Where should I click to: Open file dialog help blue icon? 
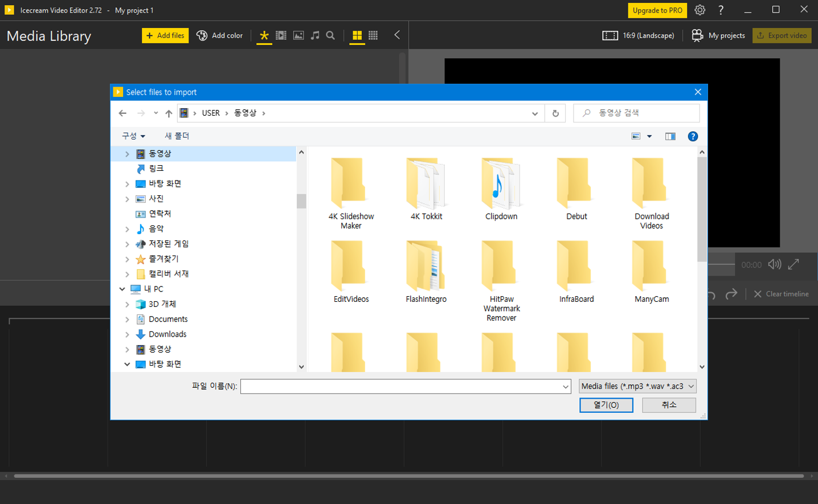click(693, 136)
